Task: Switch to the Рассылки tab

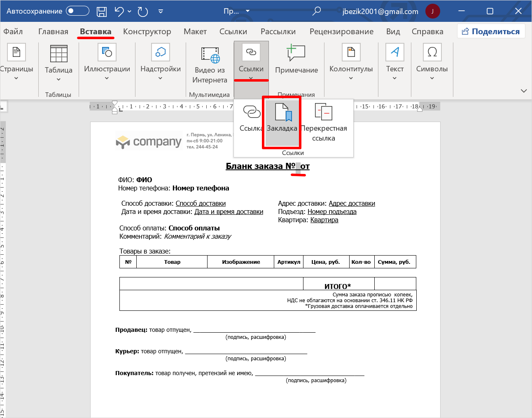Action: [278, 31]
